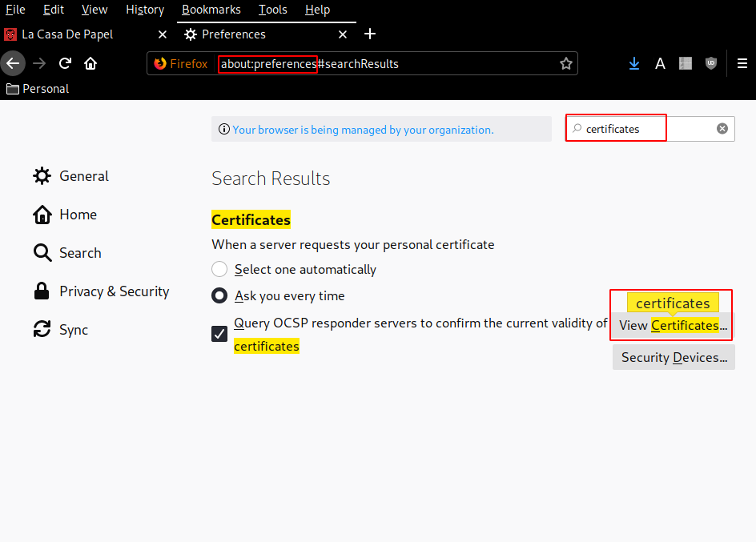The width and height of the screenshot is (756, 542).
Task: Select 'Ask you every time' radio option
Action: pyautogui.click(x=219, y=295)
